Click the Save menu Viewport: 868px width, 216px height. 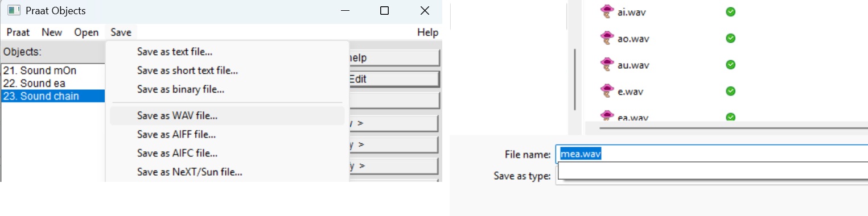click(121, 32)
